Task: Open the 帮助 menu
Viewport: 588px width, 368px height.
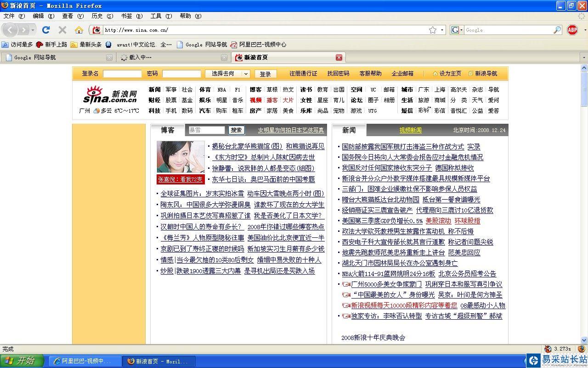Action: click(191, 16)
